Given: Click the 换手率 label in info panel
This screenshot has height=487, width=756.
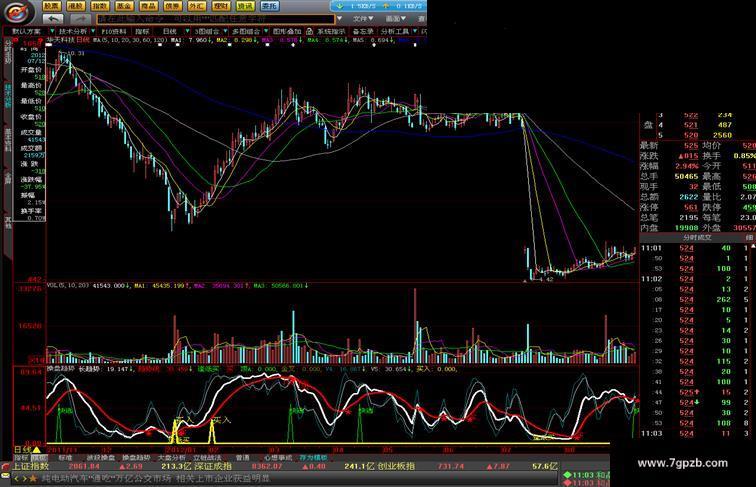Looking at the screenshot, I should click(31, 211).
